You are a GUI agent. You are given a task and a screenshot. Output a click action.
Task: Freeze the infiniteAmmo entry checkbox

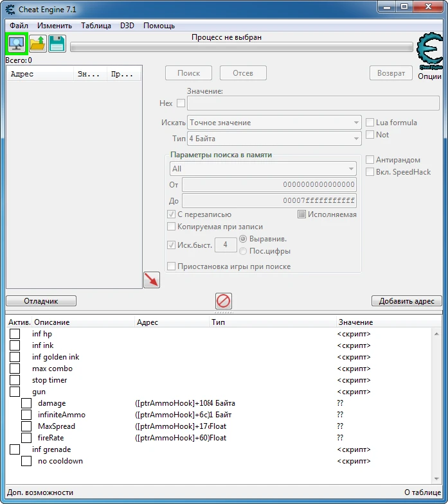click(26, 415)
